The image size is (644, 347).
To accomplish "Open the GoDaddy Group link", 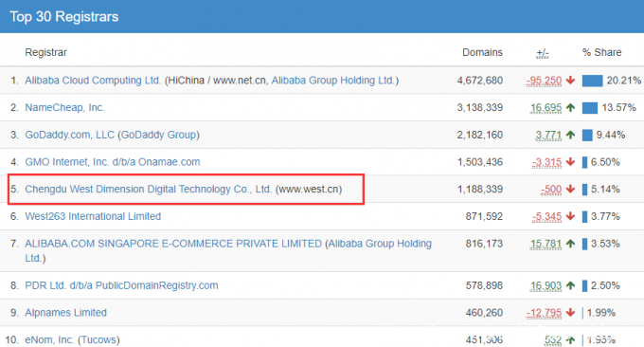I will point(158,135).
